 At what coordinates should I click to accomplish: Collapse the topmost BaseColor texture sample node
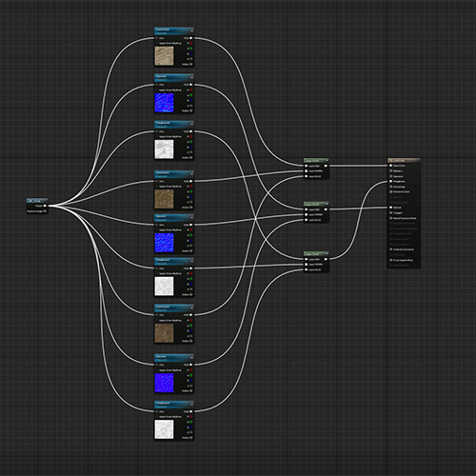click(191, 30)
